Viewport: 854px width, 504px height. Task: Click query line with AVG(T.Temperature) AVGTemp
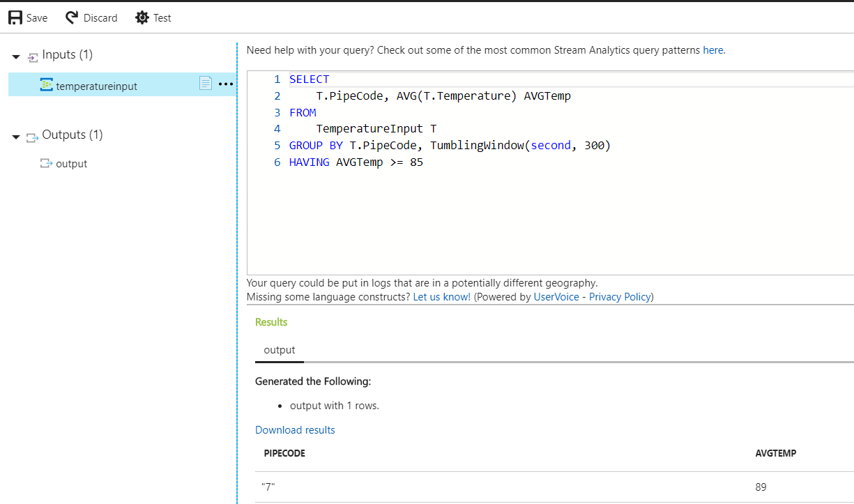pos(443,96)
